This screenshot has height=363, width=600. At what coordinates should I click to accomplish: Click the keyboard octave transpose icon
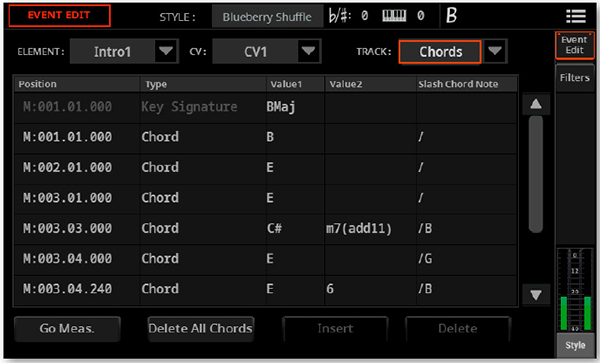pos(394,15)
